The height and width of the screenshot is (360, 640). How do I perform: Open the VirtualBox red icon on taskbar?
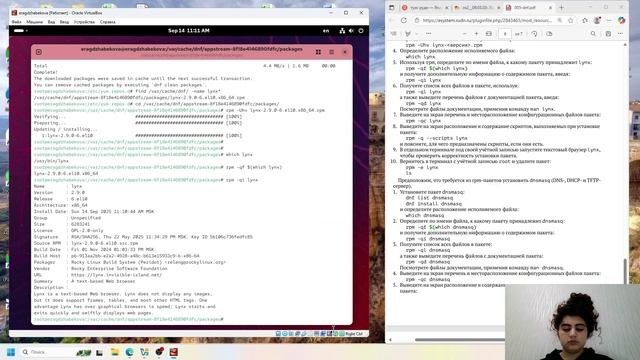173,352
